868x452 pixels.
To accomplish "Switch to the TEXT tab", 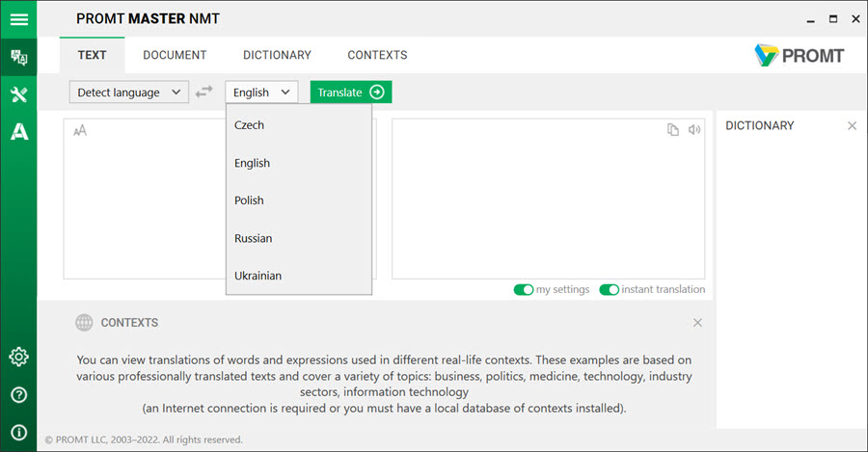I will [92, 55].
